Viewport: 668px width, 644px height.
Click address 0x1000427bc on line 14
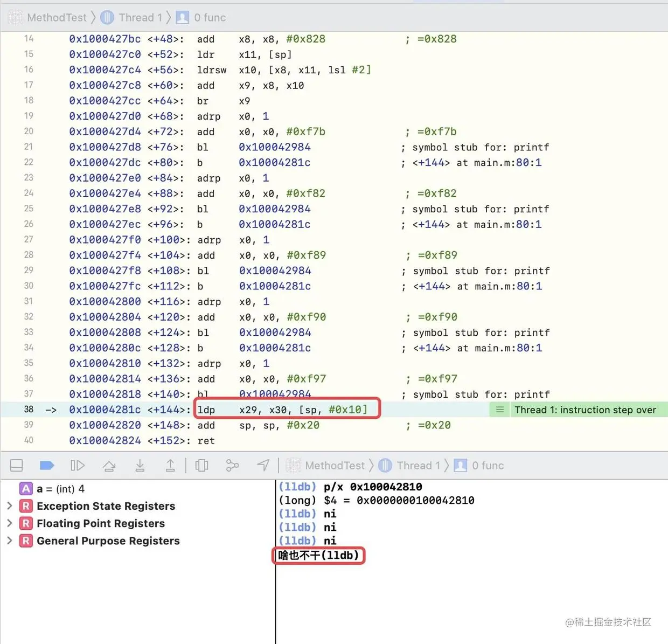pos(105,39)
